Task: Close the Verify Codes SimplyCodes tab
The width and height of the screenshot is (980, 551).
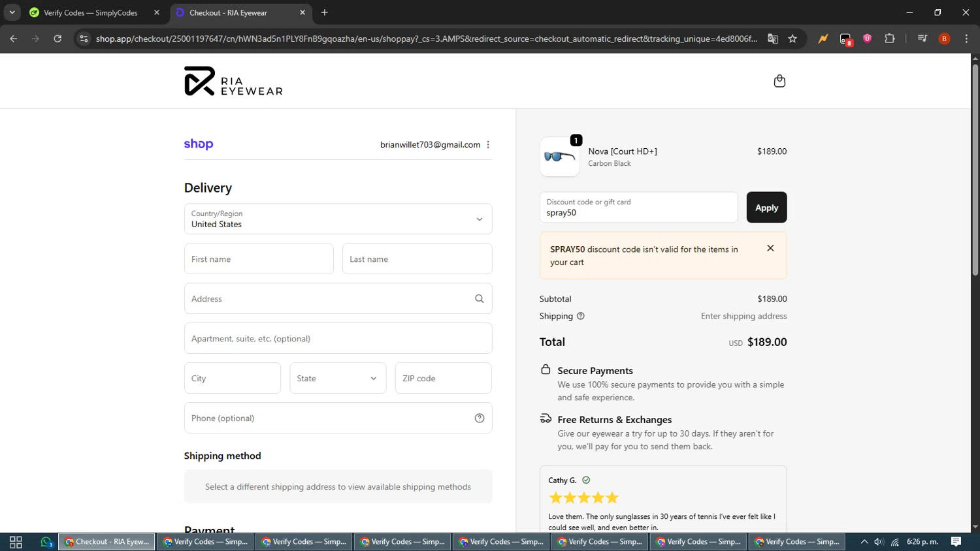Action: [x=157, y=12]
